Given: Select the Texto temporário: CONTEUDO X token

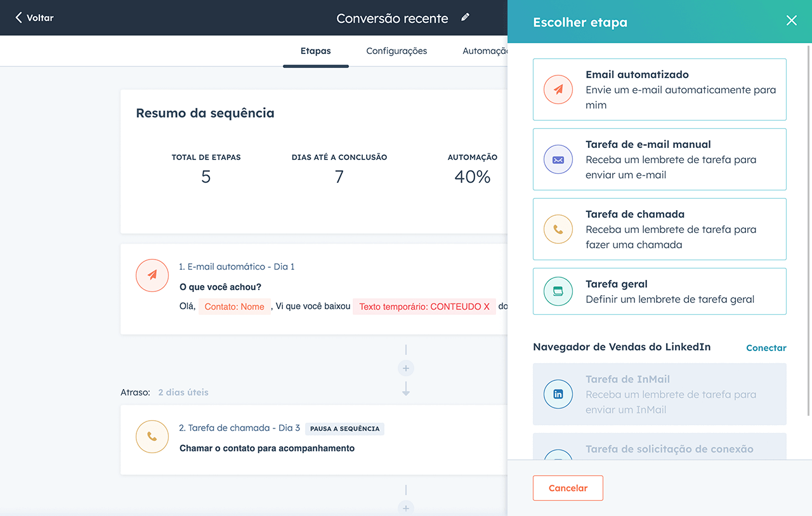Looking at the screenshot, I should (x=424, y=306).
